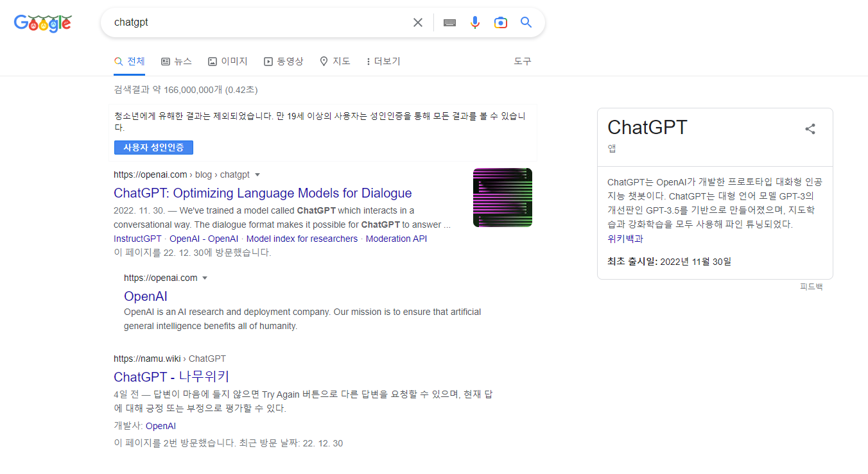Switch to the 뉴스 tab
This screenshot has width=868, height=474.
(x=177, y=61)
